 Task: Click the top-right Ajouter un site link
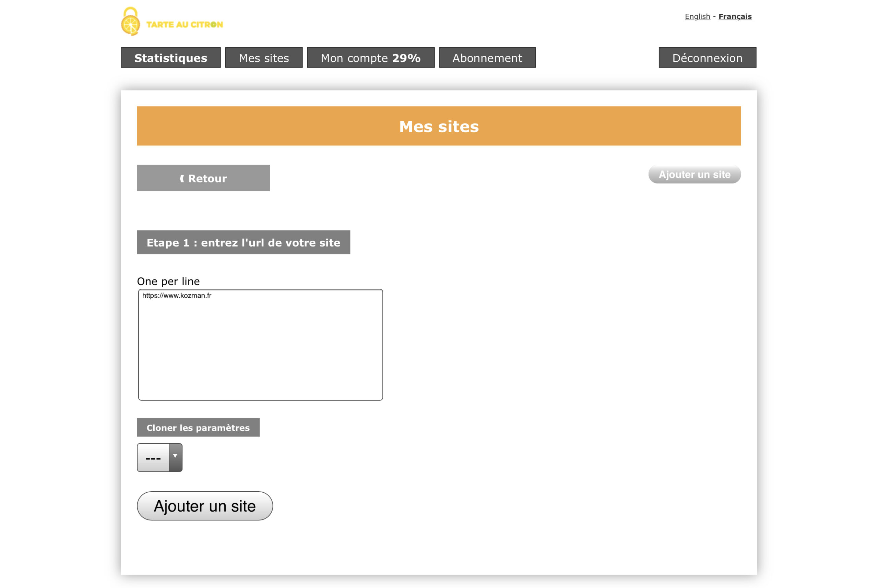coord(693,175)
